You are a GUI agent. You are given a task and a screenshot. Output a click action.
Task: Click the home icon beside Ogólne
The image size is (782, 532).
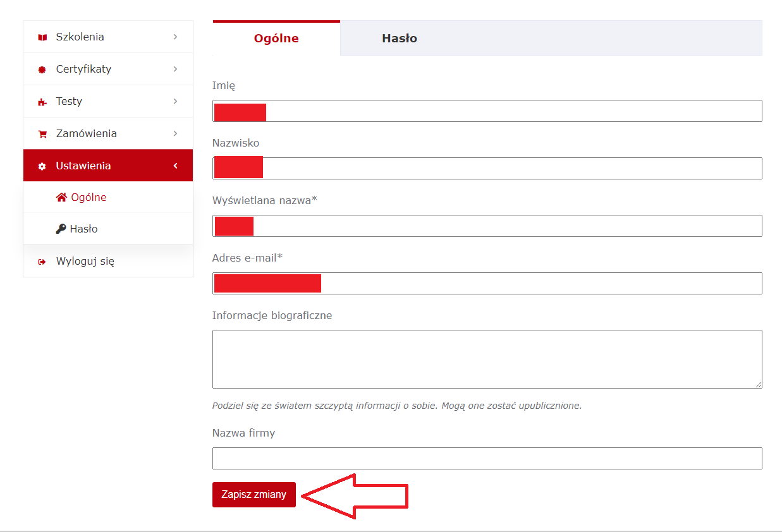(61, 197)
